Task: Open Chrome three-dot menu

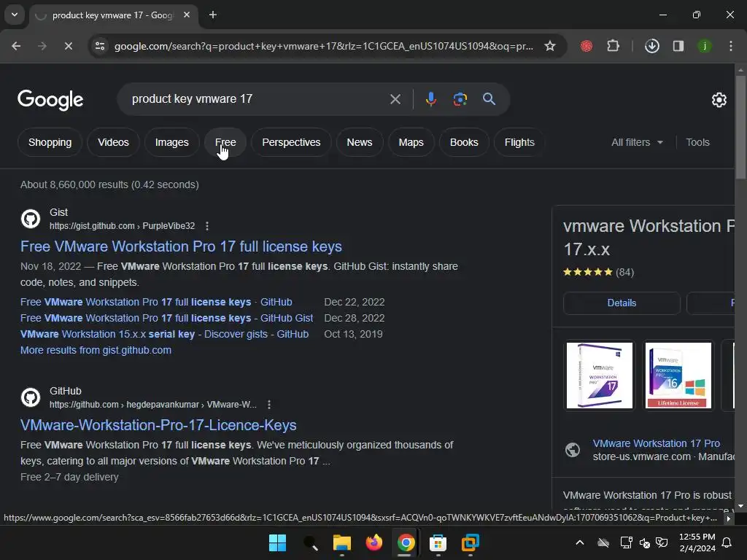Action: (731, 46)
